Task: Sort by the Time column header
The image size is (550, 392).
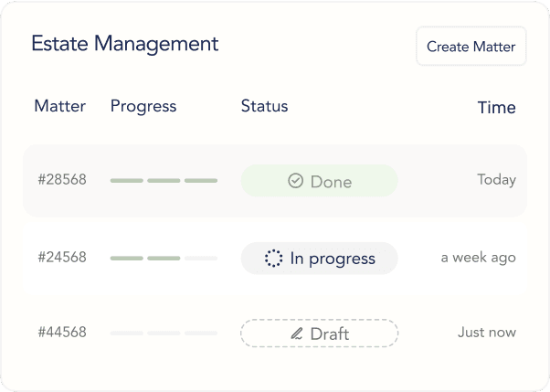Action: 496,108
